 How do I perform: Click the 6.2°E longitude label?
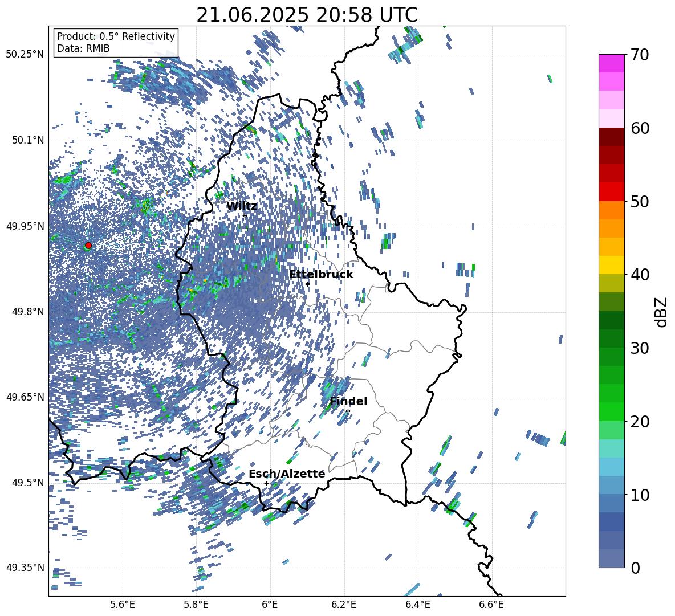pyautogui.click(x=344, y=605)
